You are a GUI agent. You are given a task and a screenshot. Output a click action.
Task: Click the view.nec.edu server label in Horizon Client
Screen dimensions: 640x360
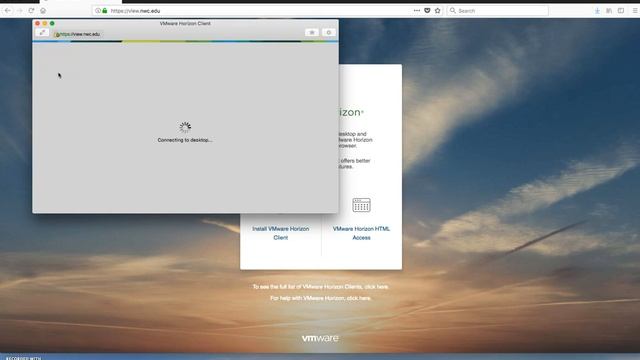click(x=78, y=34)
